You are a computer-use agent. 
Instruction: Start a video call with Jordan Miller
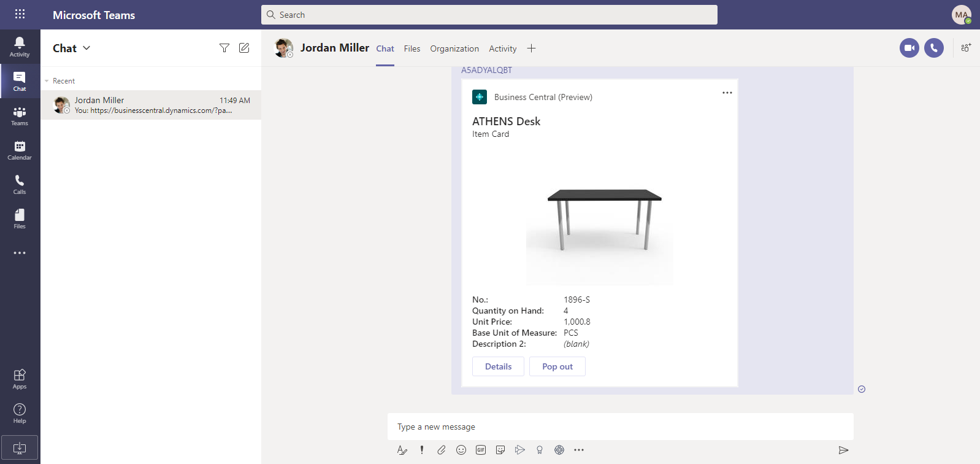(909, 48)
